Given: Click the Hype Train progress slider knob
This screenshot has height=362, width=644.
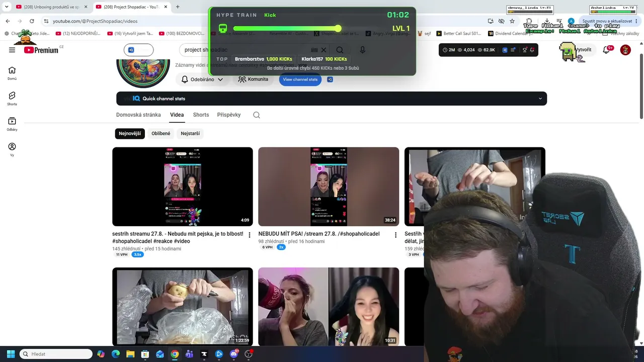Looking at the screenshot, I should point(338,29).
